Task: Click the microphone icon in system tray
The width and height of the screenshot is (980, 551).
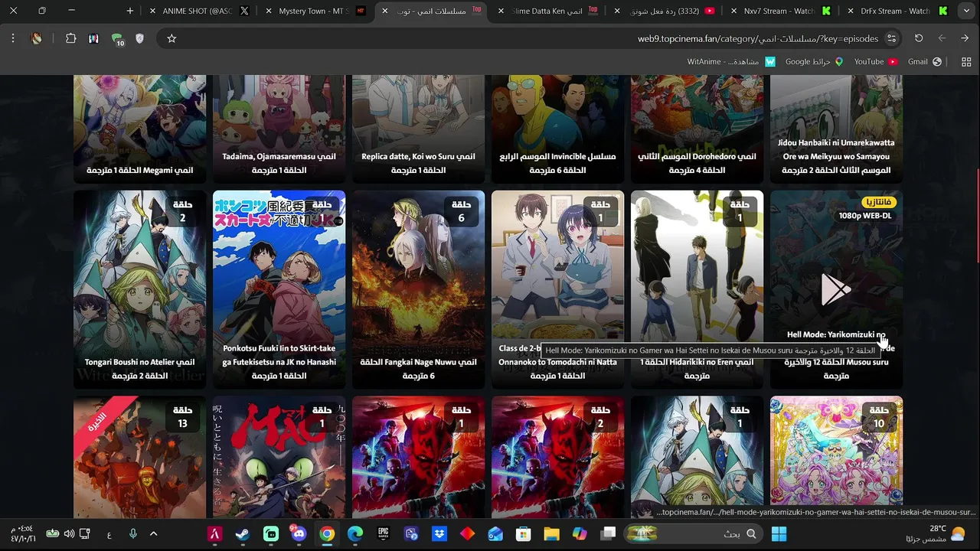Action: click(x=132, y=534)
